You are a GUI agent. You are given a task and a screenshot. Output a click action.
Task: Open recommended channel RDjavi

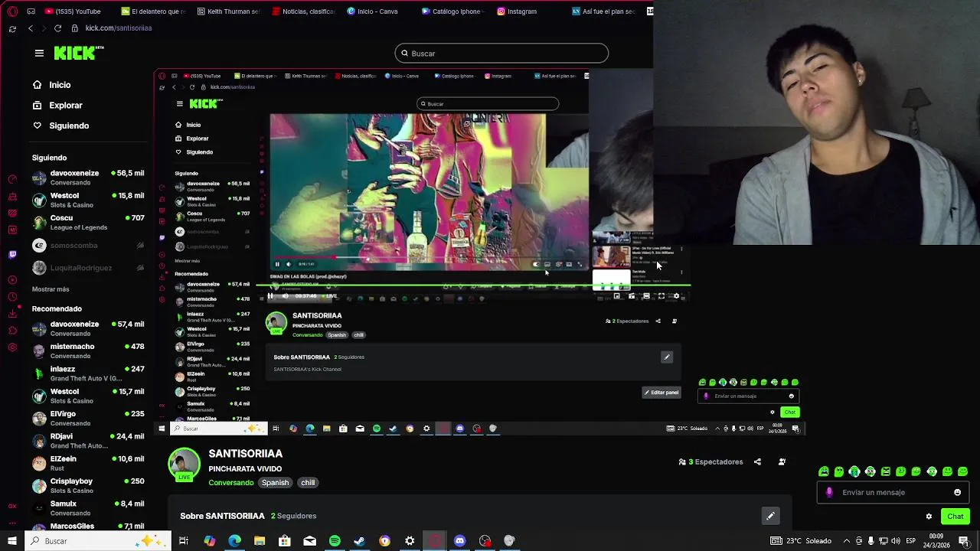point(87,441)
